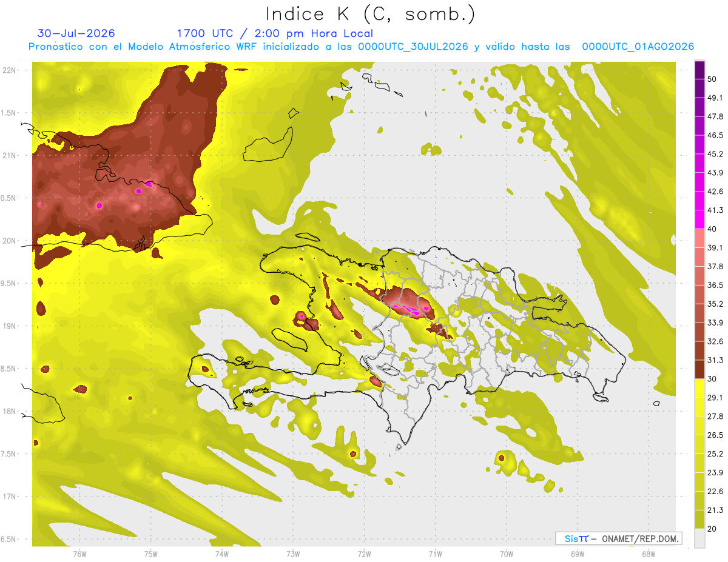Select the "30-Jul-2026" date label
The height and width of the screenshot is (562, 728).
pos(76,33)
